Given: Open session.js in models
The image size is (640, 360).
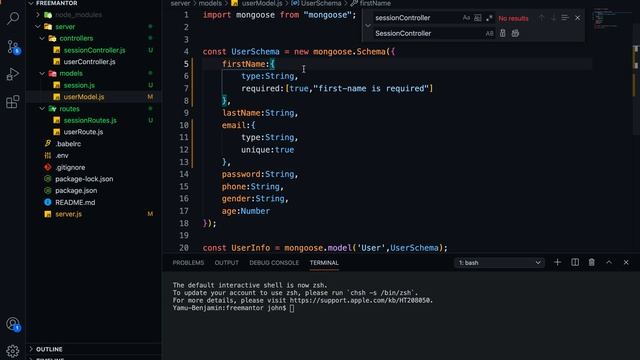Looking at the screenshot, I should pos(79,85).
